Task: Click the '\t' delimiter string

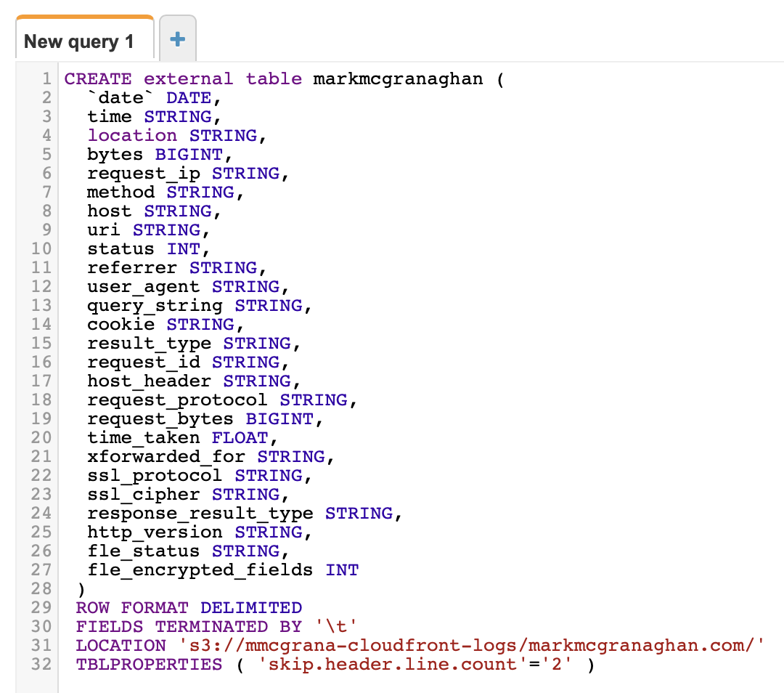Action: [336, 626]
